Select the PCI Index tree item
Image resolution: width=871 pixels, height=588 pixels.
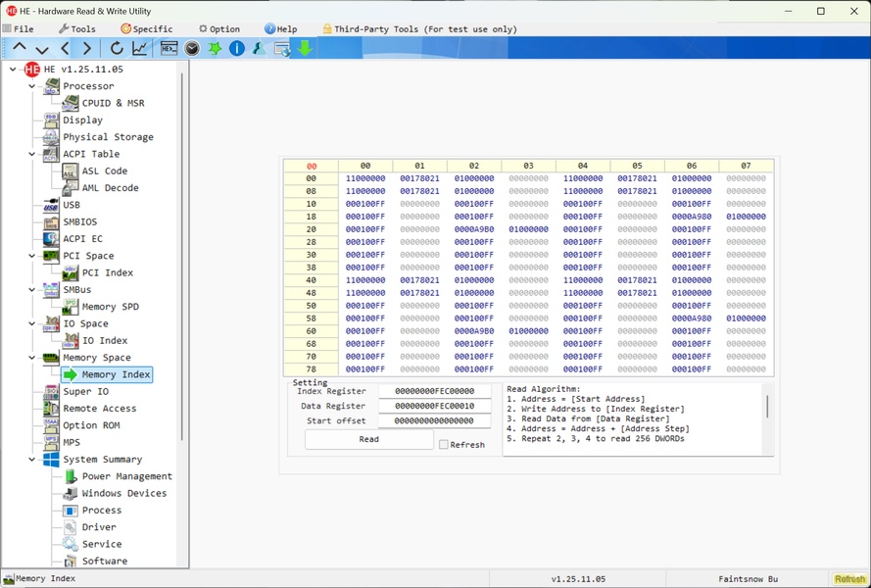coord(107,272)
